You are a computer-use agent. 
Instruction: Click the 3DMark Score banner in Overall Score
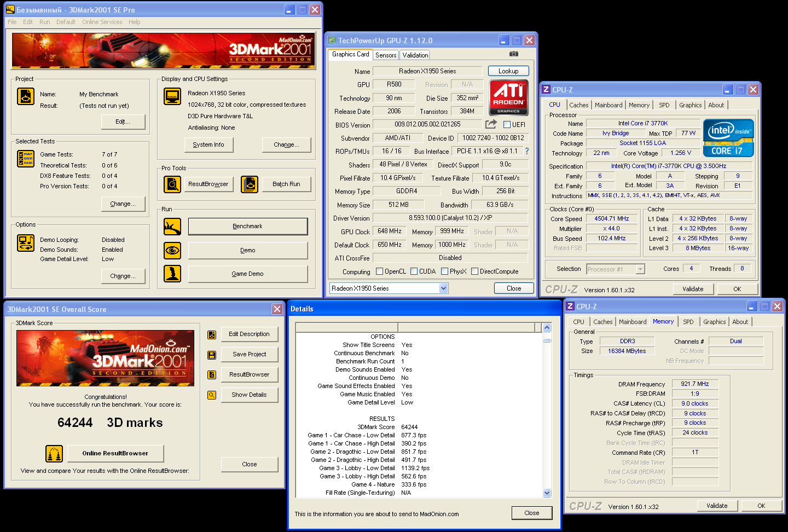pyautogui.click(x=106, y=358)
